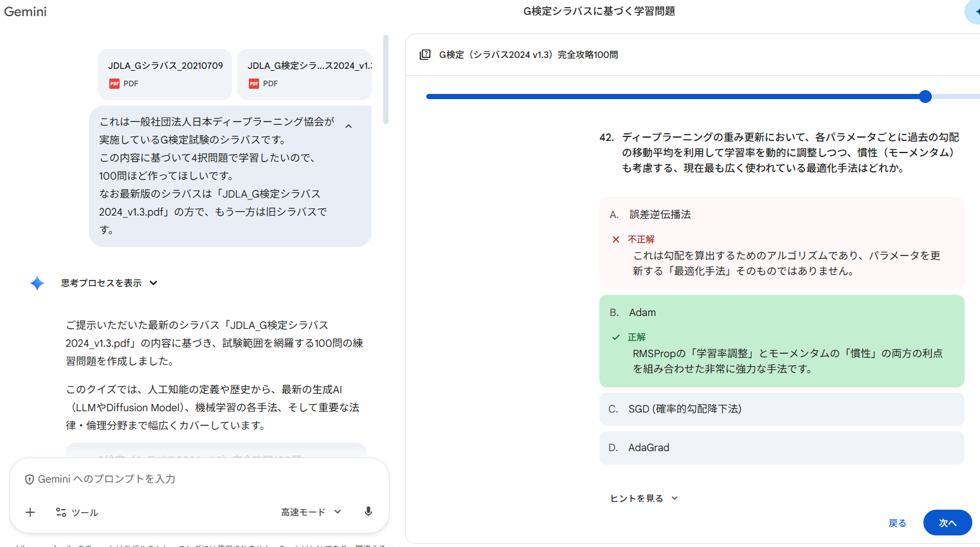Click the quiz progress slider handle
The width and height of the screenshot is (980, 547).
click(x=925, y=97)
